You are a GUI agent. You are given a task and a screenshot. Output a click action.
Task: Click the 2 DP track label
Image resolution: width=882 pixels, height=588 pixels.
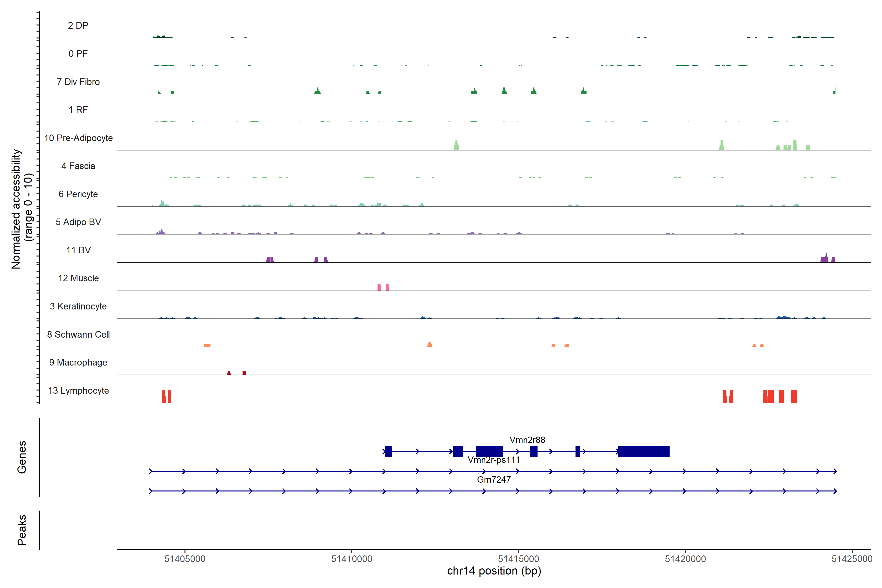pos(78,25)
